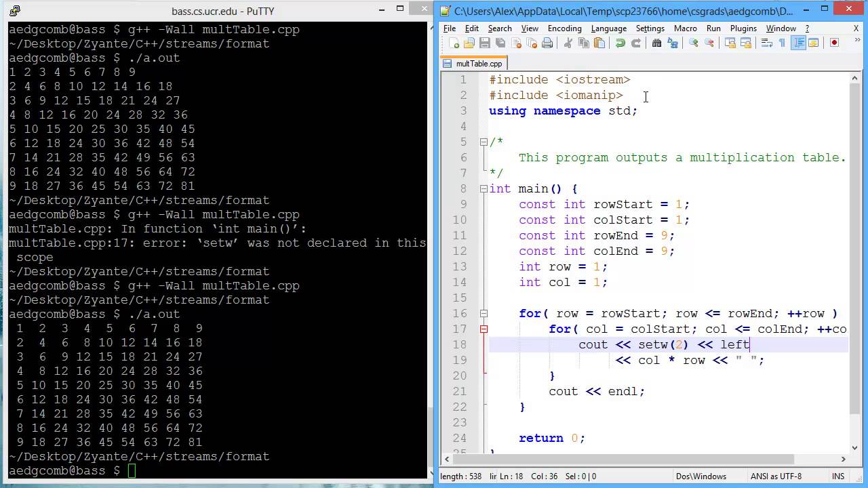Toggle the Word Wrap toolbar icon
868x488 pixels.
click(x=766, y=43)
